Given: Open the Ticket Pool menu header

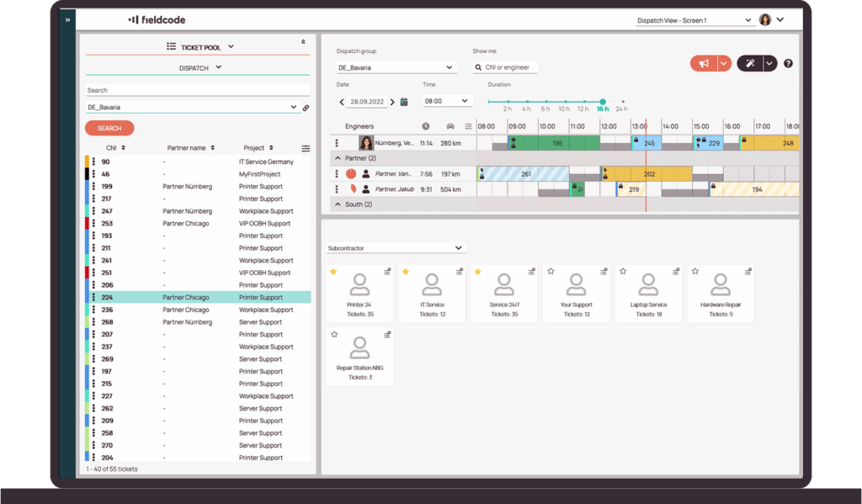Looking at the screenshot, I should coord(200,47).
